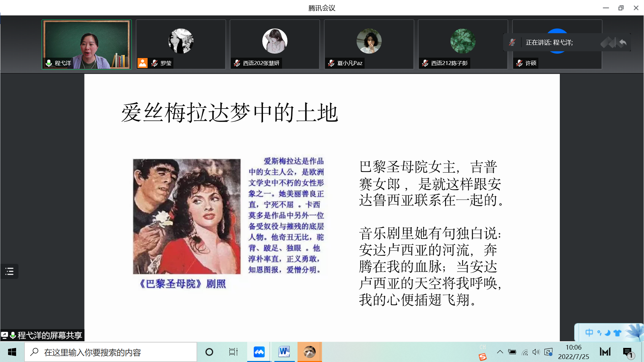Open the clock showing 10:06 2022/7/25
The image size is (644, 362).
[573, 352]
